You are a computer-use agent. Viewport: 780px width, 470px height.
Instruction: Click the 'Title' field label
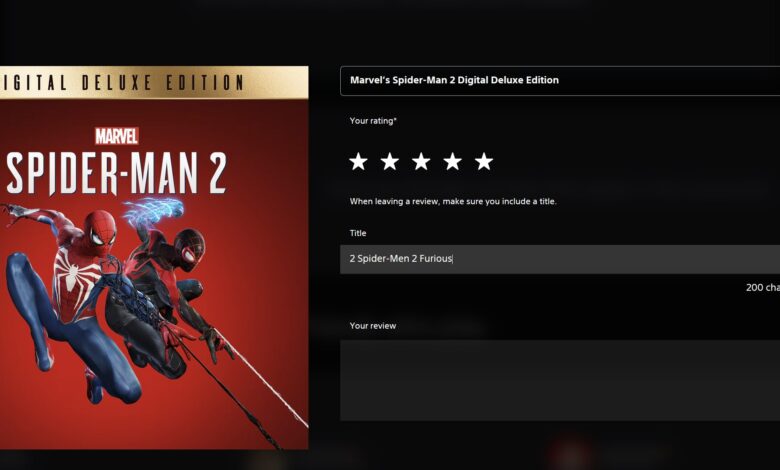click(358, 233)
